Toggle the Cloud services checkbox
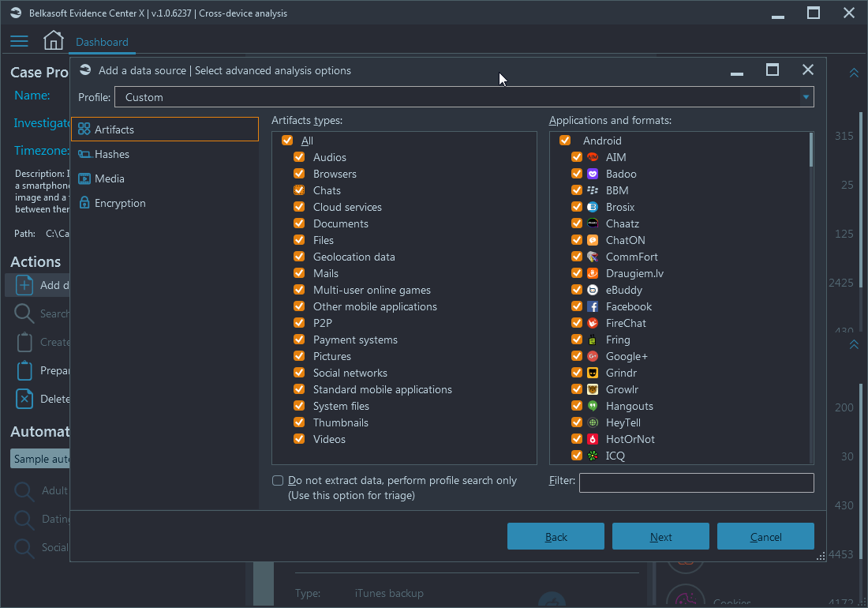The height and width of the screenshot is (608, 868). 300,207
